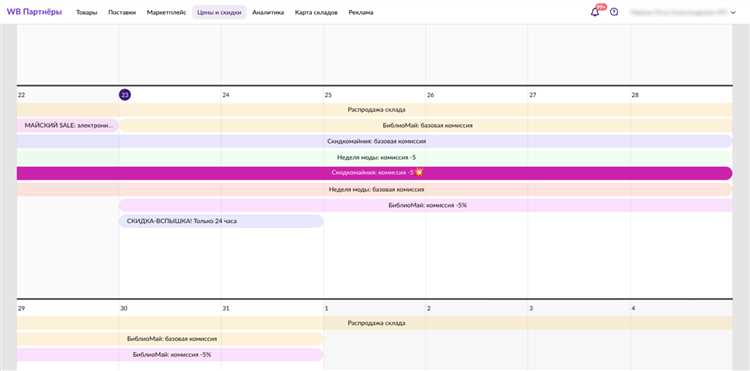Open the Маркетплейс menu
Viewport: 750px width, 371px height.
click(x=166, y=12)
